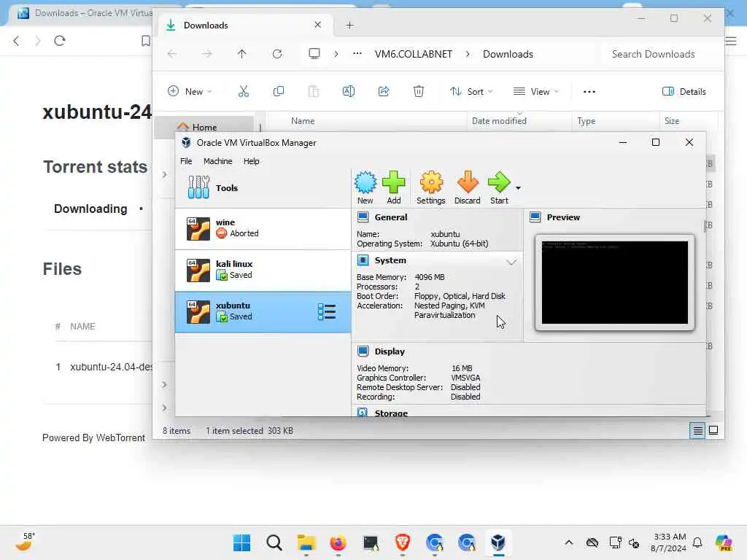Image resolution: width=747 pixels, height=560 pixels.
Task: Open the Machine menu in VirtualBox
Action: click(217, 161)
